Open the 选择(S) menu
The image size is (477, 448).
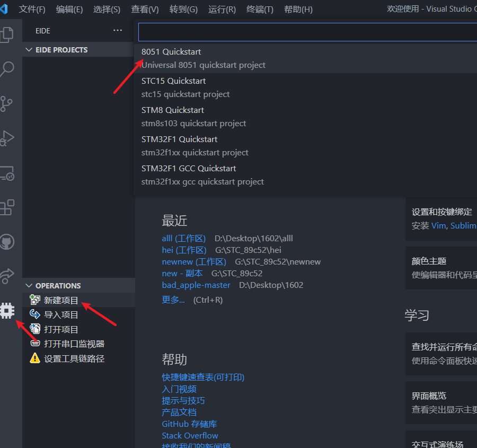tap(107, 10)
